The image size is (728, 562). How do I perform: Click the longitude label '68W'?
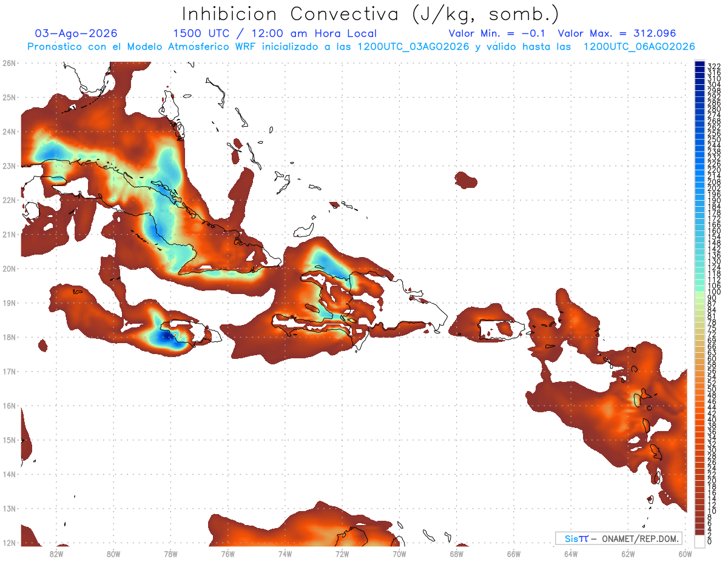pos(457,554)
